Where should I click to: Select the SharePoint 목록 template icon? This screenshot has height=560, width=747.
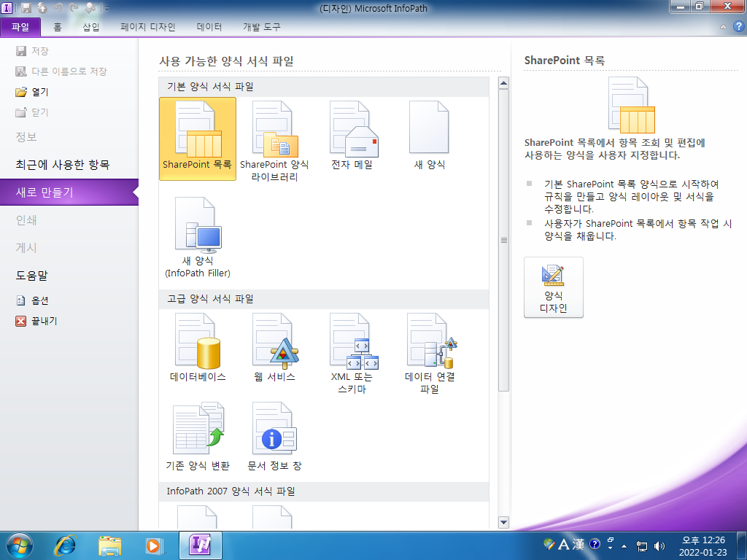click(x=197, y=139)
